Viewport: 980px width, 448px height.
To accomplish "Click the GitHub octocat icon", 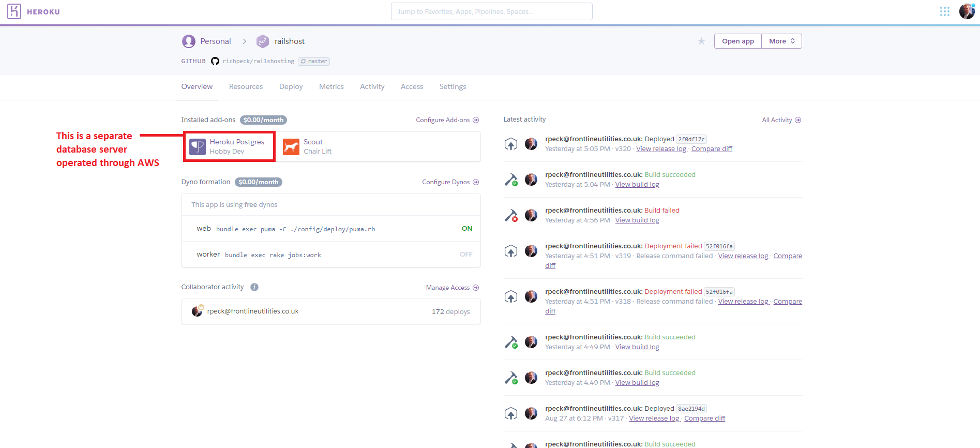I will tap(215, 61).
